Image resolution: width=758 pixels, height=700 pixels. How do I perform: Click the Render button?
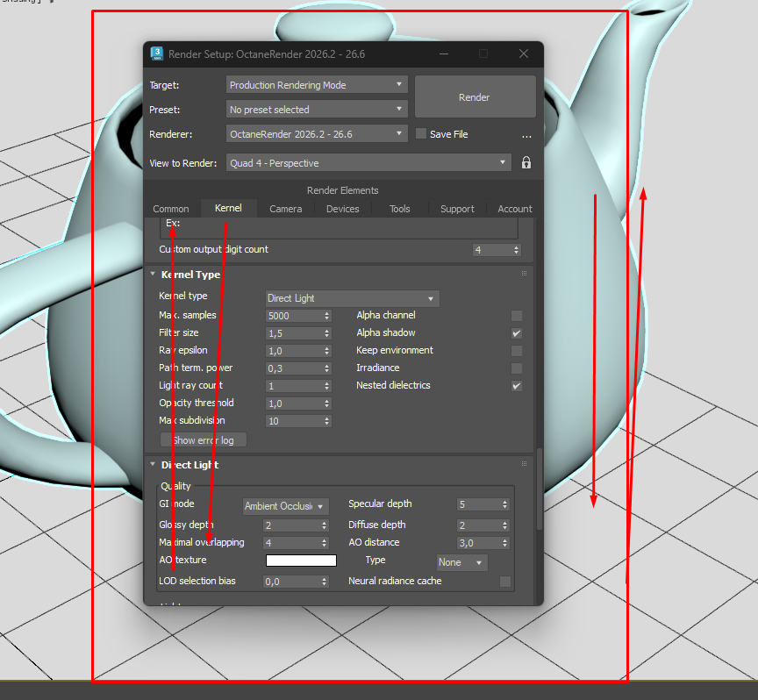pos(476,96)
